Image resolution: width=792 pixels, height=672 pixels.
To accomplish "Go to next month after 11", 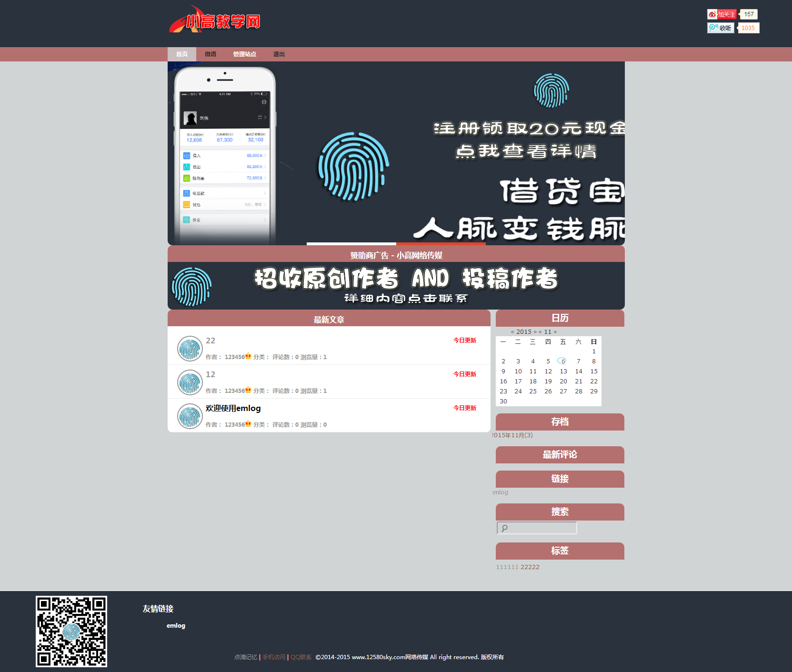I will pyautogui.click(x=555, y=332).
